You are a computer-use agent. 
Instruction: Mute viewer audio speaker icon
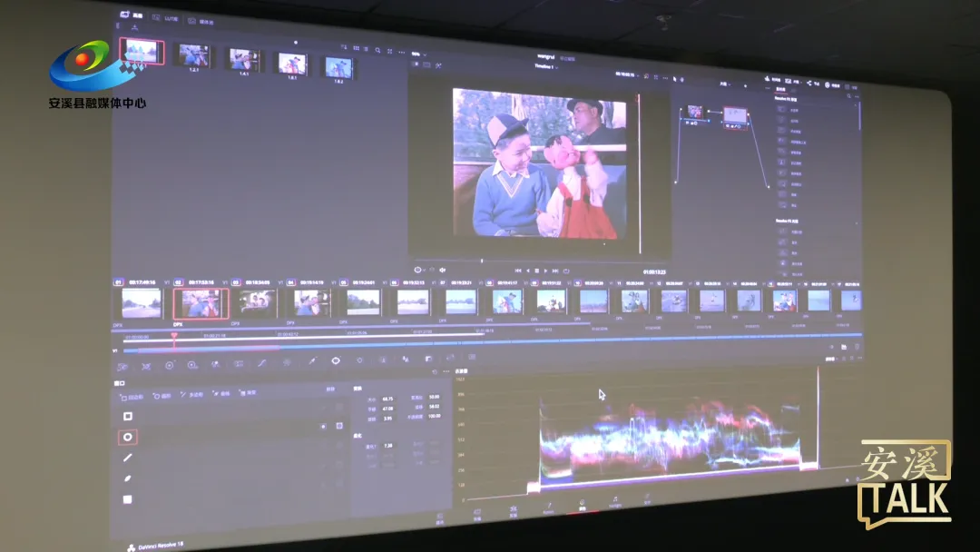point(443,270)
